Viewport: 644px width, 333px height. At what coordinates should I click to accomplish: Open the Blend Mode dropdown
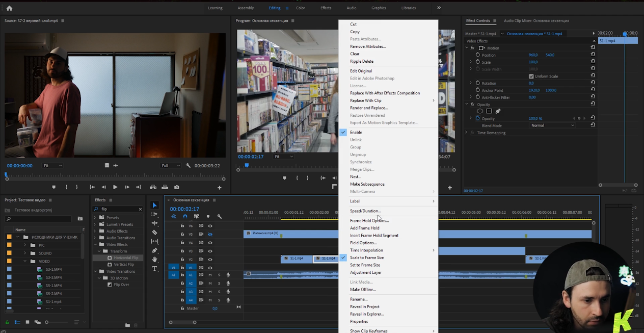[x=552, y=125]
